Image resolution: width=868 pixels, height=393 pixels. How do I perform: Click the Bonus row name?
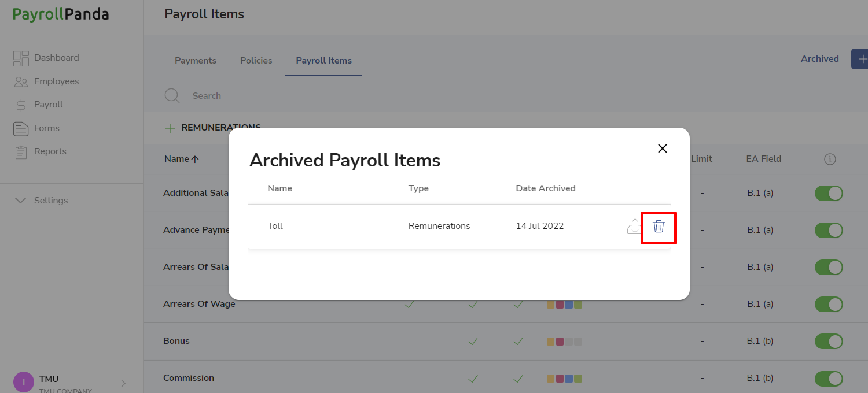click(x=176, y=341)
